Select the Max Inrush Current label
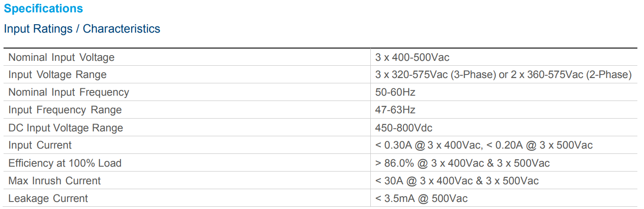This screenshot has height=209, width=644. tap(54, 181)
